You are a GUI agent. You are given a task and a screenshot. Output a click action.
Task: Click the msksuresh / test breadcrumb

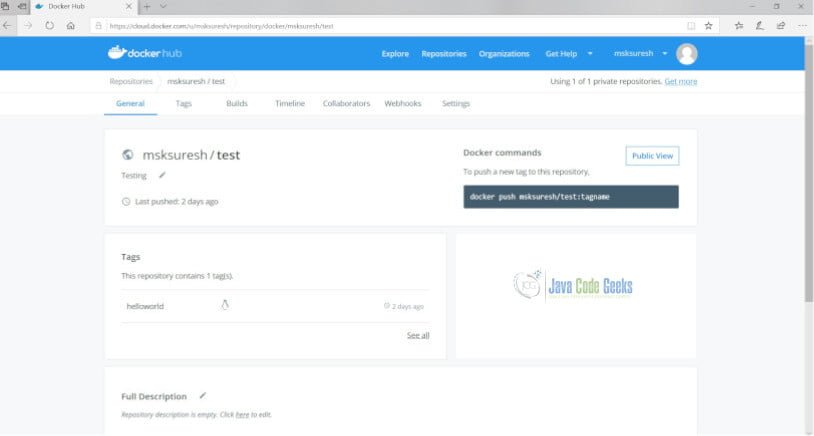pos(196,81)
